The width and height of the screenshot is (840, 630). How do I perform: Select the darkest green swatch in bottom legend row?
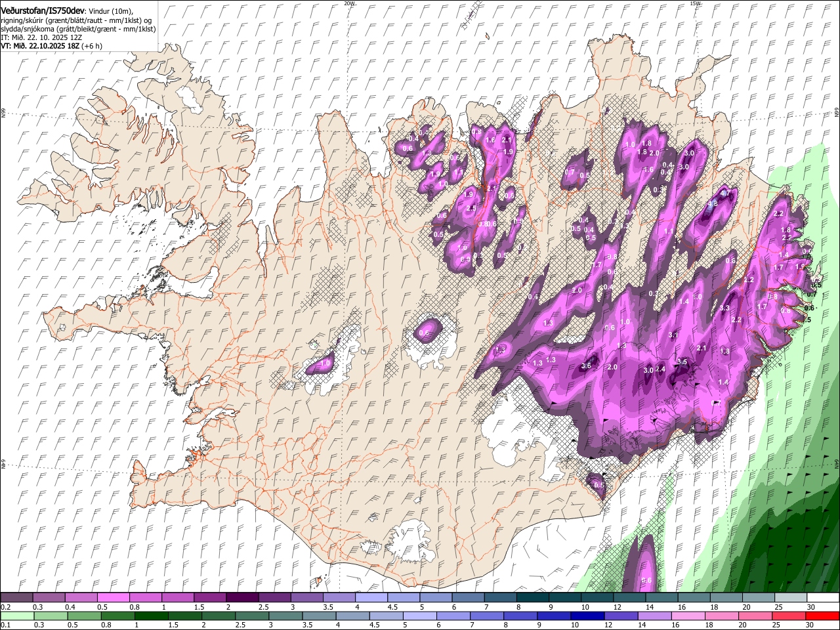[x=151, y=616]
